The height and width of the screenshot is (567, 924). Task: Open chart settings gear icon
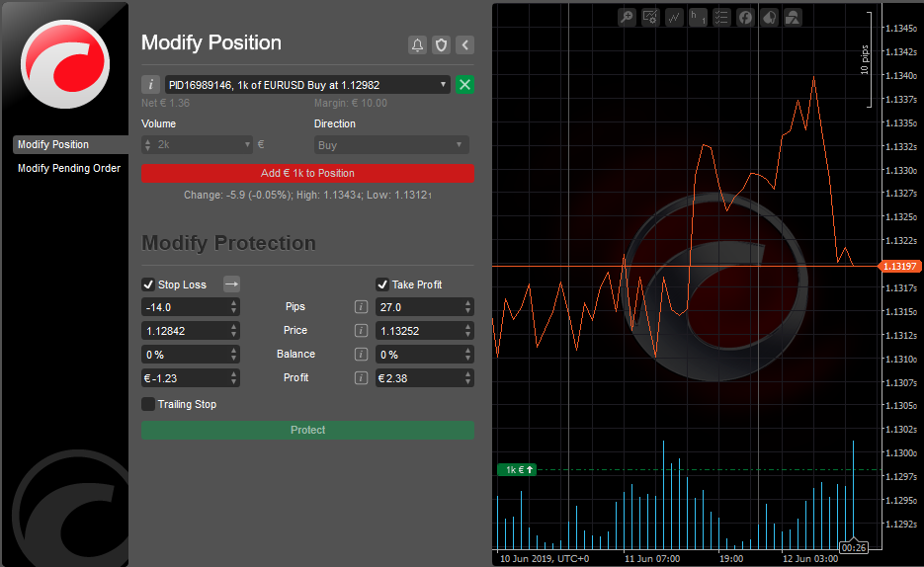click(650, 17)
